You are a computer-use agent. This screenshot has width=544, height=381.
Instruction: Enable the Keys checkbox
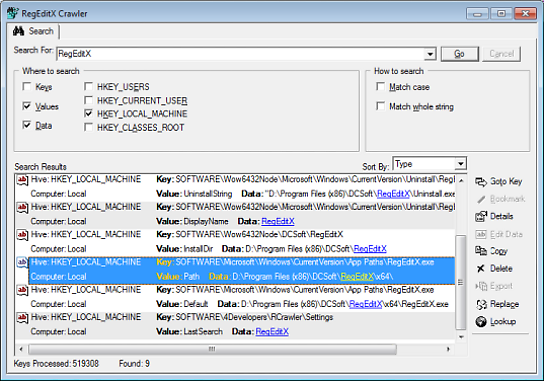[27, 86]
